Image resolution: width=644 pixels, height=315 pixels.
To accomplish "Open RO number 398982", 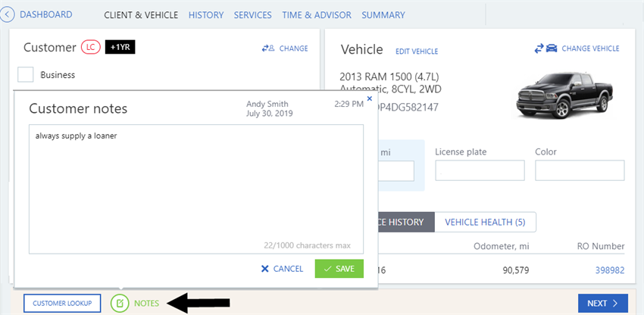I will [610, 270].
